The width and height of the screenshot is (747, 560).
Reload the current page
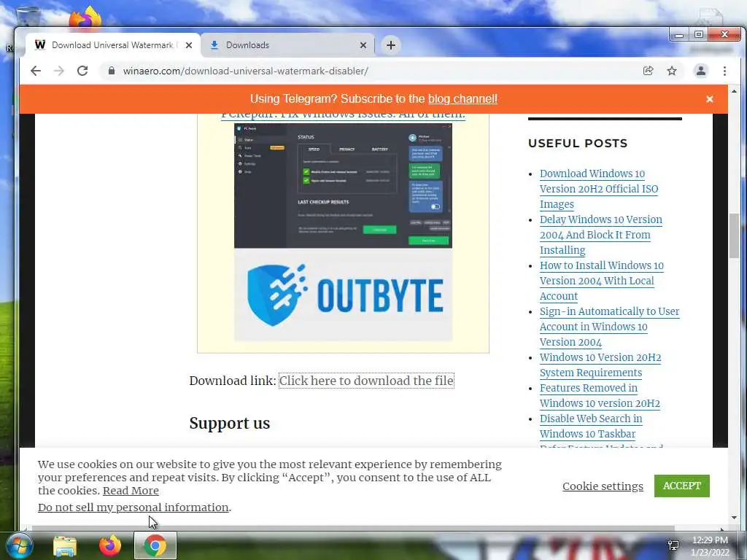[x=82, y=71]
